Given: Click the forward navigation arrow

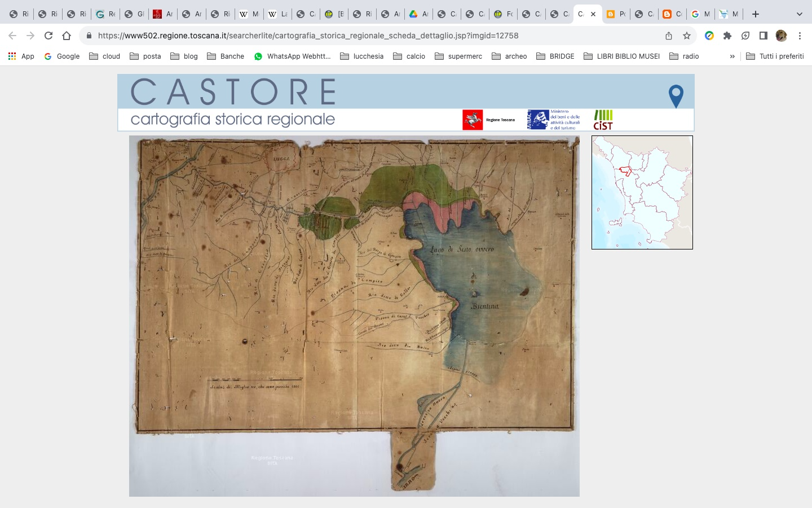Looking at the screenshot, I should tap(30, 36).
